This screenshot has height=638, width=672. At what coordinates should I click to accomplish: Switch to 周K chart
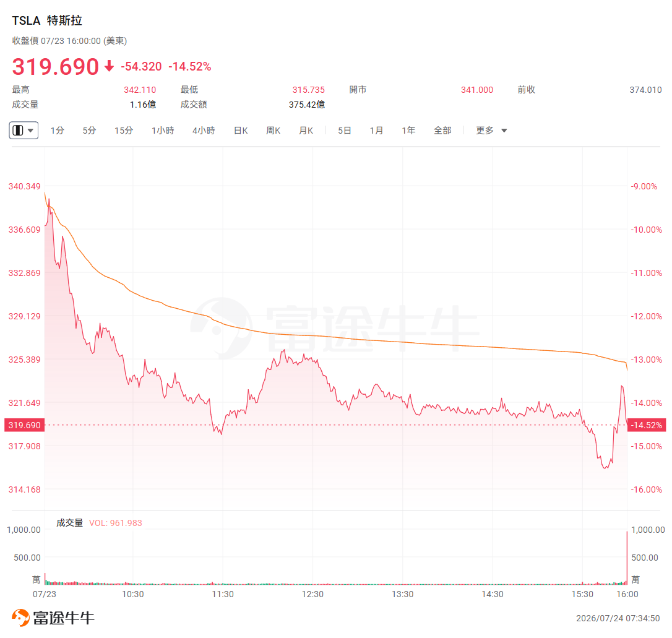(274, 130)
